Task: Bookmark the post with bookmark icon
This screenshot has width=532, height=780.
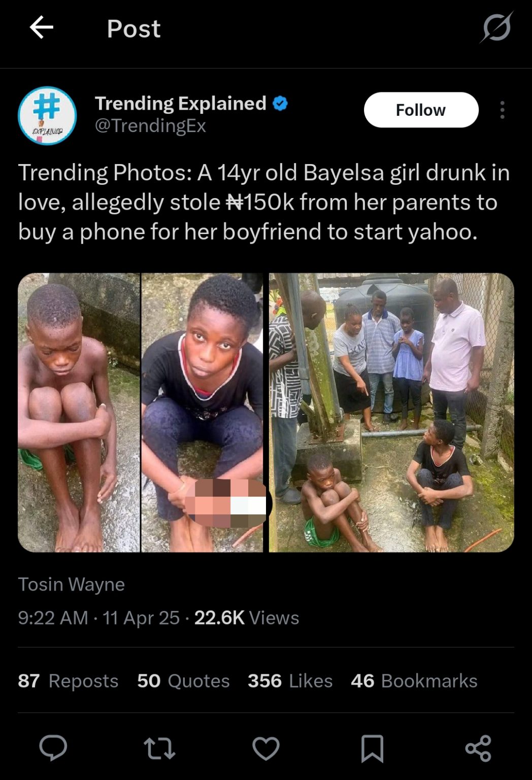Action: pos(372,749)
